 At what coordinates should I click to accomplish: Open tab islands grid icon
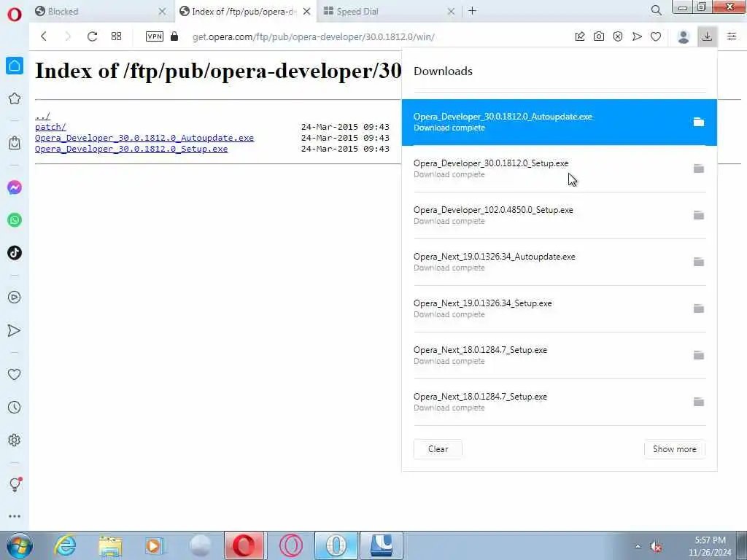tap(116, 36)
